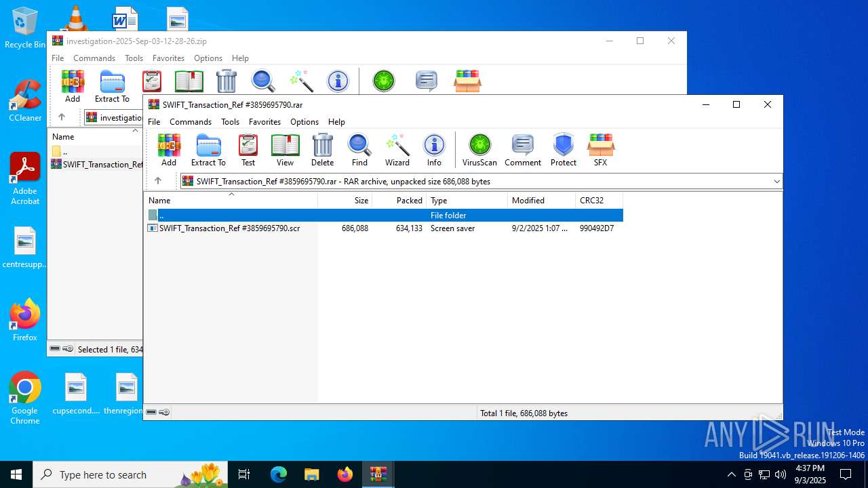Sort by CRC32 column header
This screenshot has width=868, height=488.
click(x=599, y=200)
